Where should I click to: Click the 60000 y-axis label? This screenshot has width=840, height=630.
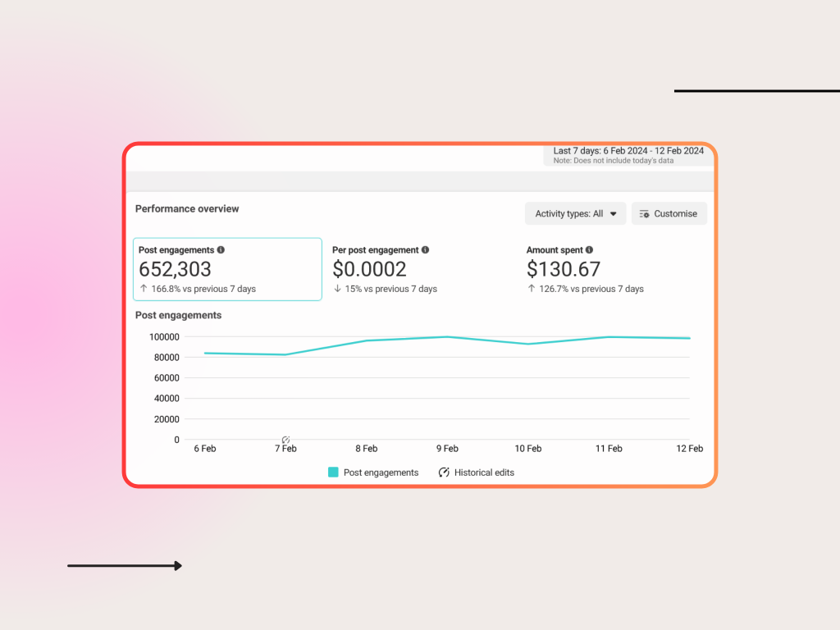click(167, 377)
